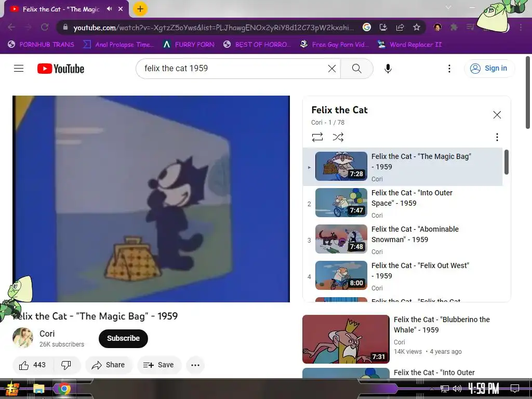Click the magnifier search button
The width and height of the screenshot is (532, 399).
point(356,69)
